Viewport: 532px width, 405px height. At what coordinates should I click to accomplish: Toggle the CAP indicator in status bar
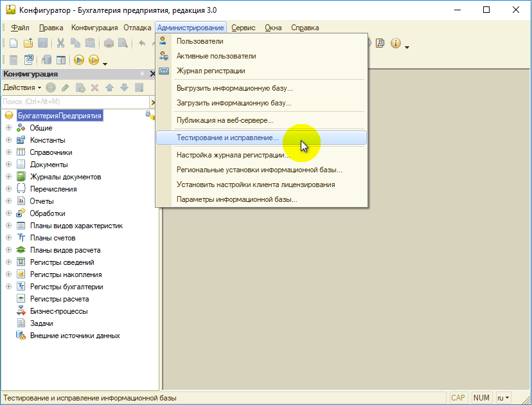(x=458, y=398)
